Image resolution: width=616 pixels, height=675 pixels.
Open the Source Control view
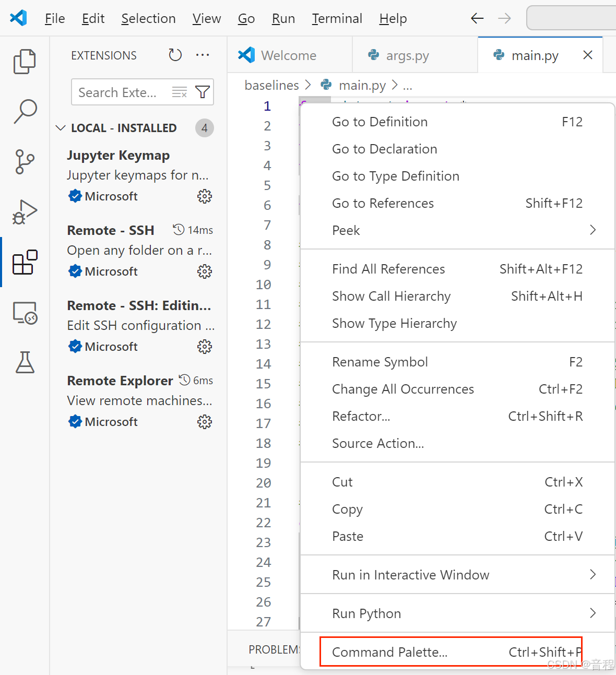25,162
